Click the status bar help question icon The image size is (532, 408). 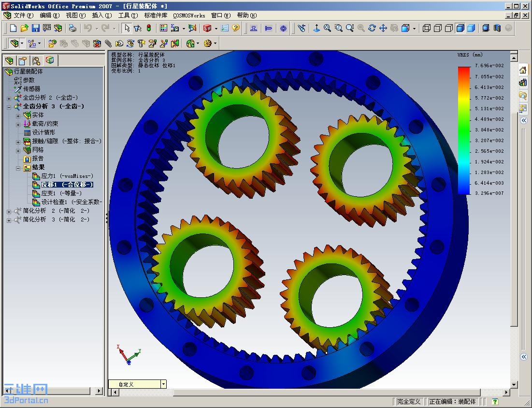495,402
